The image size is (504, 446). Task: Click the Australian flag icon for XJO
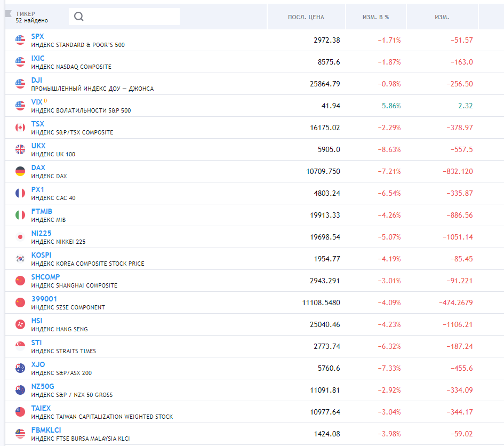click(x=20, y=368)
